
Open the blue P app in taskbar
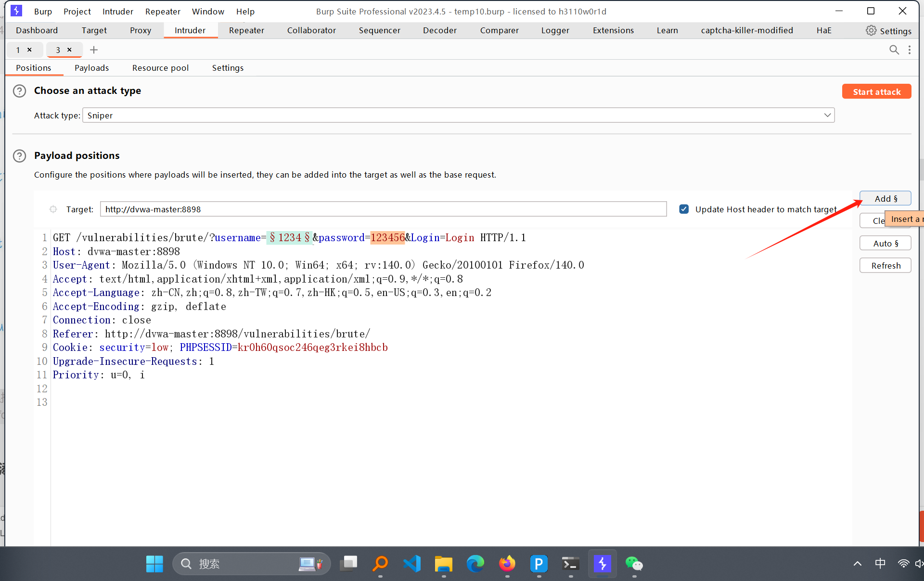539,564
